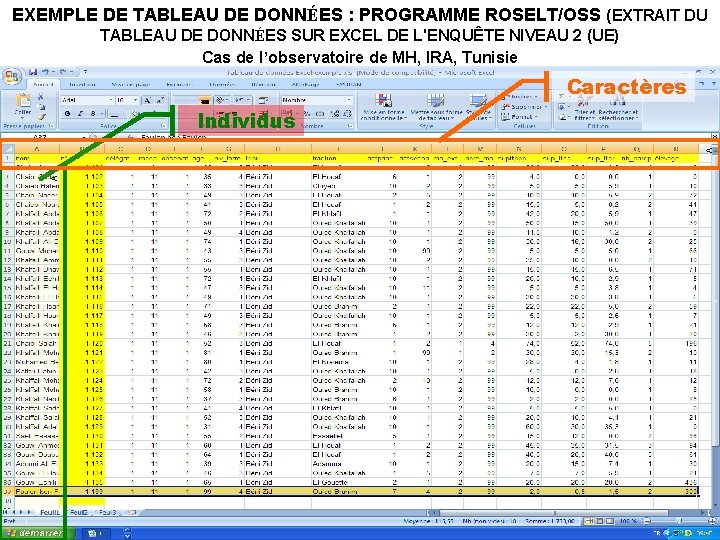Viewport: 720px width, 540px height.
Task: Toggle wrap text icon in alignment group
Action: [x=263, y=100]
